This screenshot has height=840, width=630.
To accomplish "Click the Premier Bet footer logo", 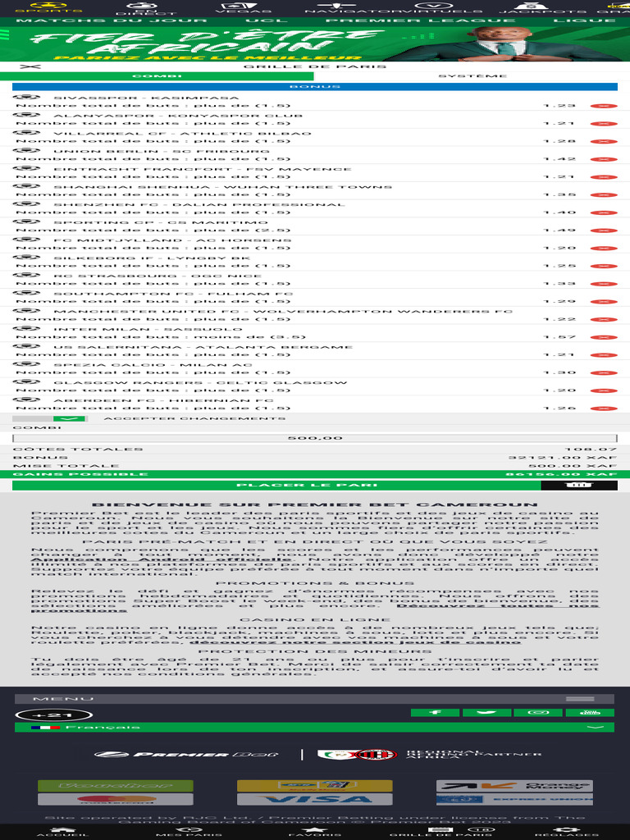I will [x=186, y=755].
